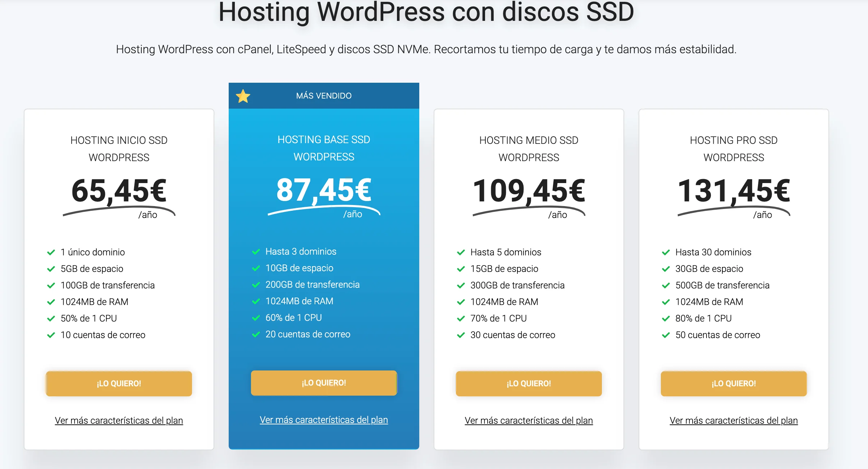Click the MÁS VENDIDO banner
The image size is (868, 469).
[x=324, y=96]
